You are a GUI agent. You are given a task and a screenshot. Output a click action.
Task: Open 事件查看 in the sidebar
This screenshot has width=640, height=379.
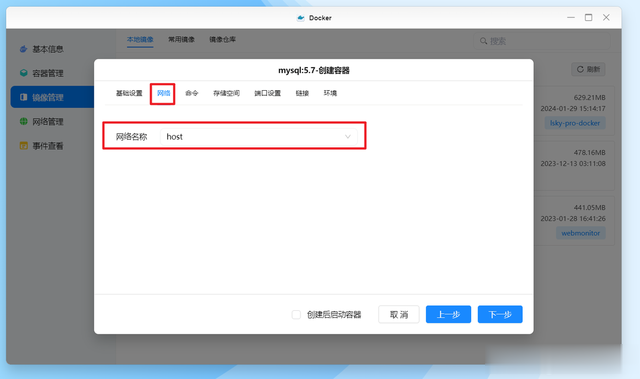(42, 146)
